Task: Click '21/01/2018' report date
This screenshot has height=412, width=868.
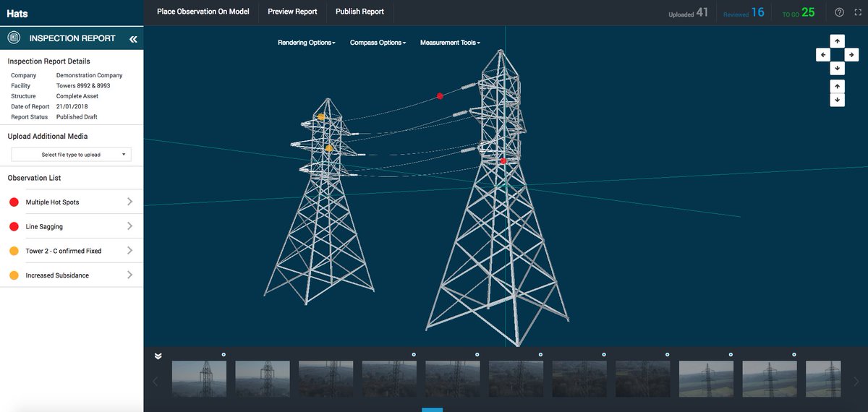Action: point(72,106)
